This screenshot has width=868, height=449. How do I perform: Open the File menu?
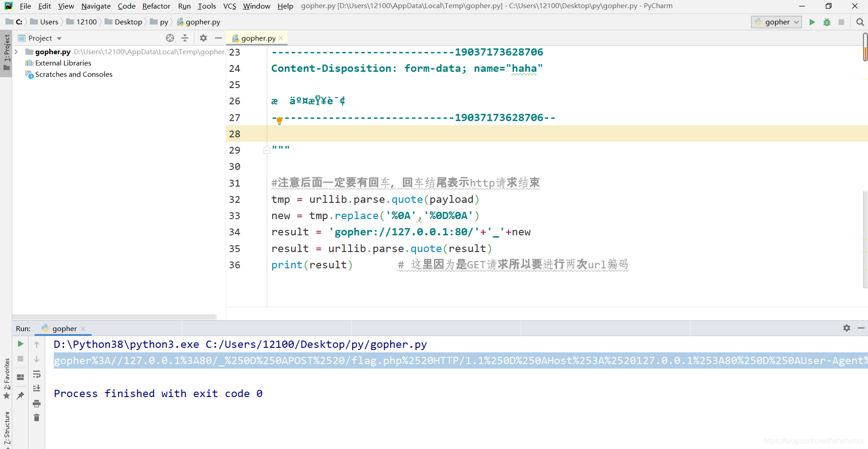point(25,6)
